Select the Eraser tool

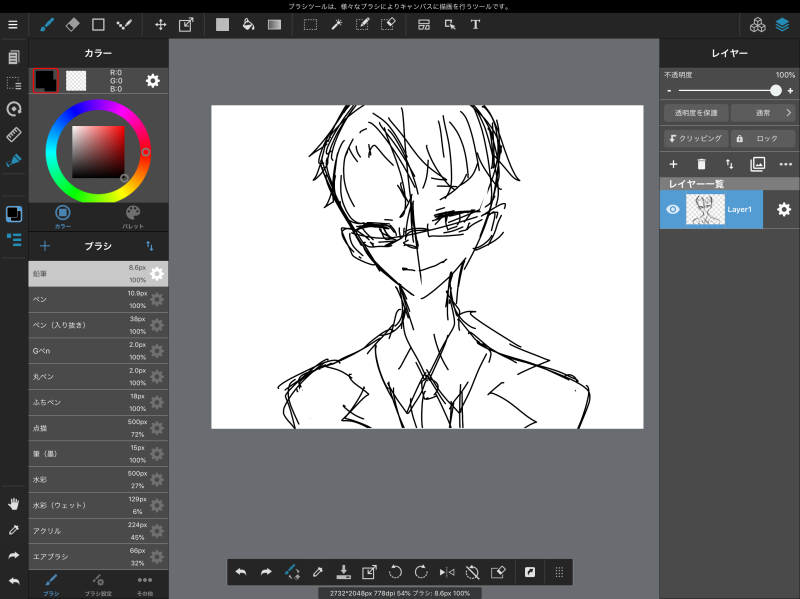coord(72,24)
